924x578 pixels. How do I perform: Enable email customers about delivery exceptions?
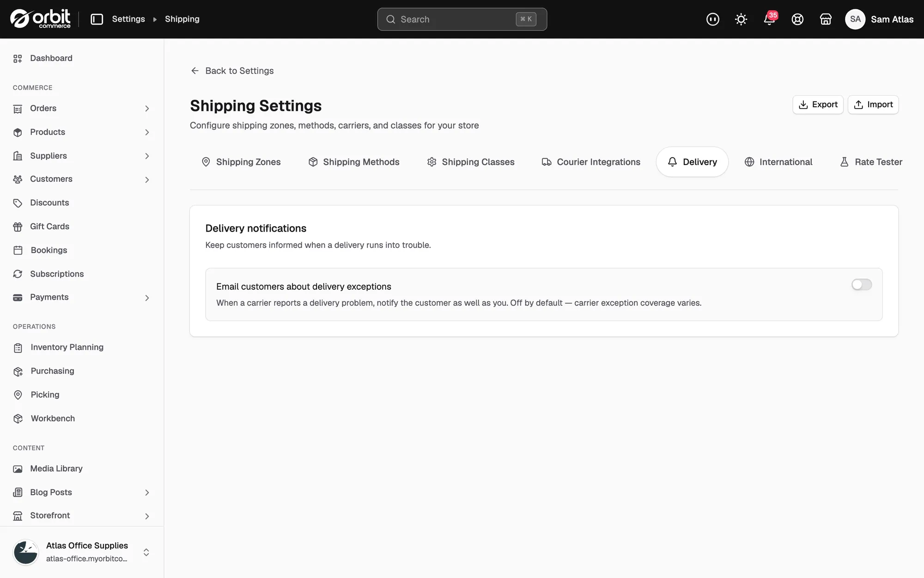pyautogui.click(x=862, y=284)
